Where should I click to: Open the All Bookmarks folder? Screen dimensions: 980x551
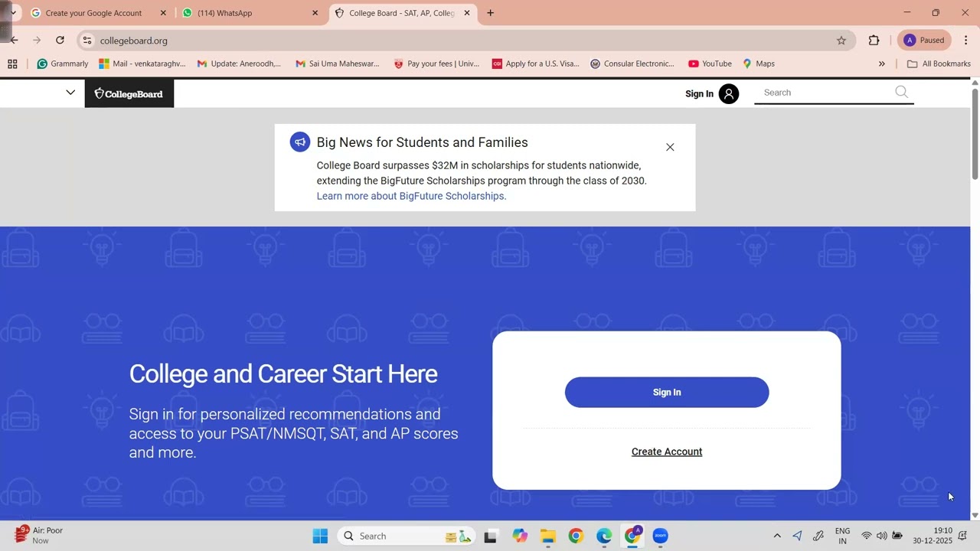pos(939,64)
